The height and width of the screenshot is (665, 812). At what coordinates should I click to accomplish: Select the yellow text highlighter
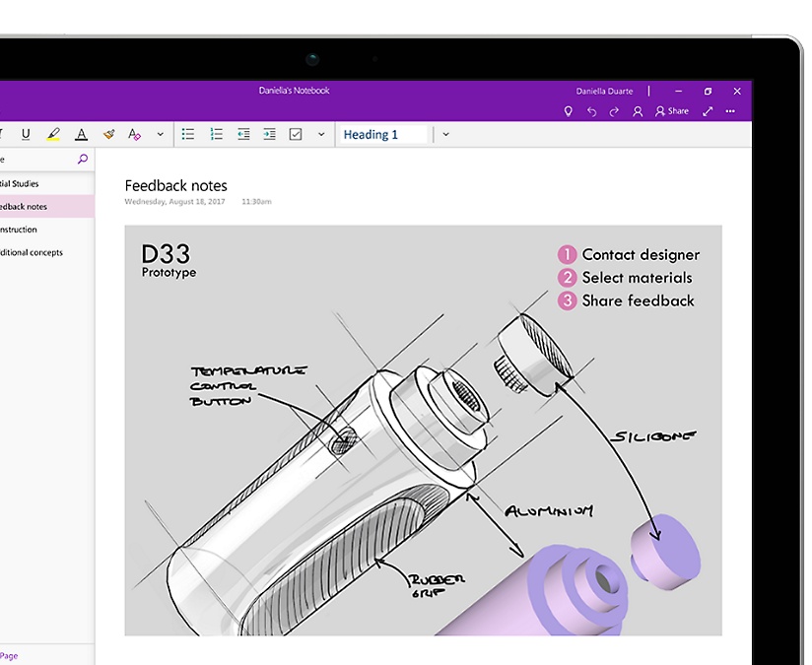tap(53, 135)
